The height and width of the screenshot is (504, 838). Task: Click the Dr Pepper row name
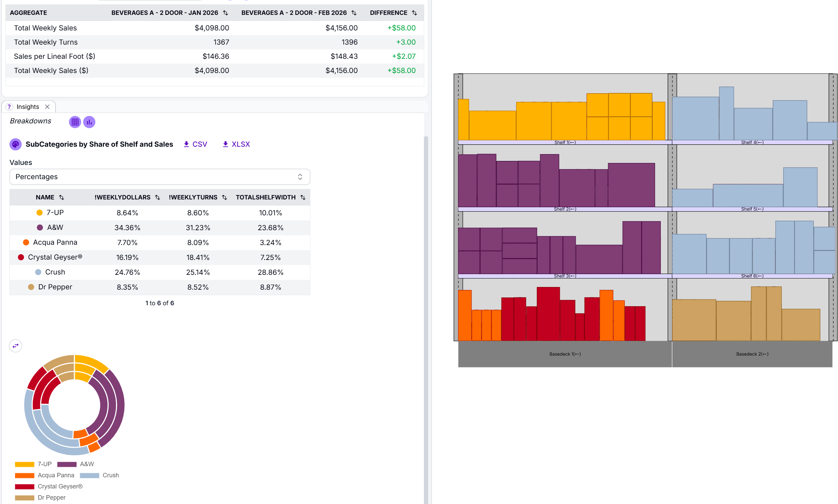55,287
